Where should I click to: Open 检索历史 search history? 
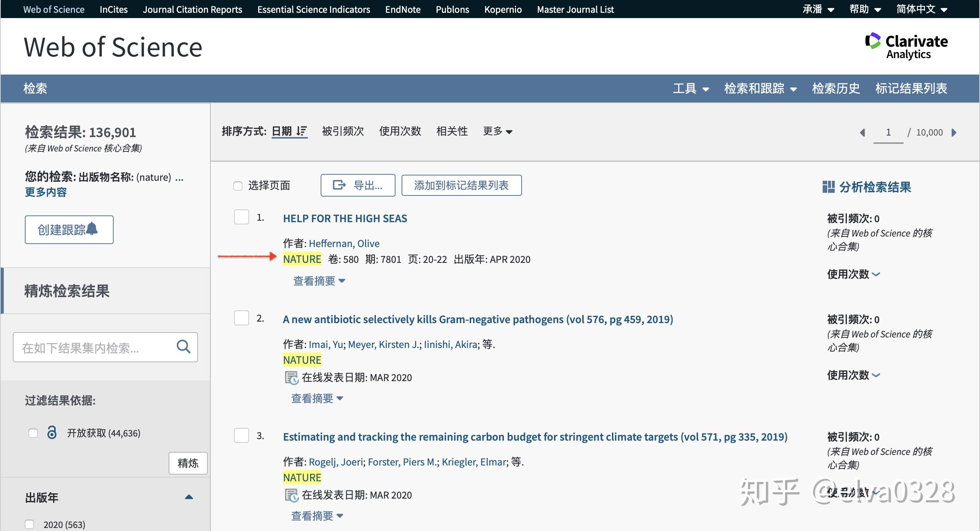coord(836,88)
